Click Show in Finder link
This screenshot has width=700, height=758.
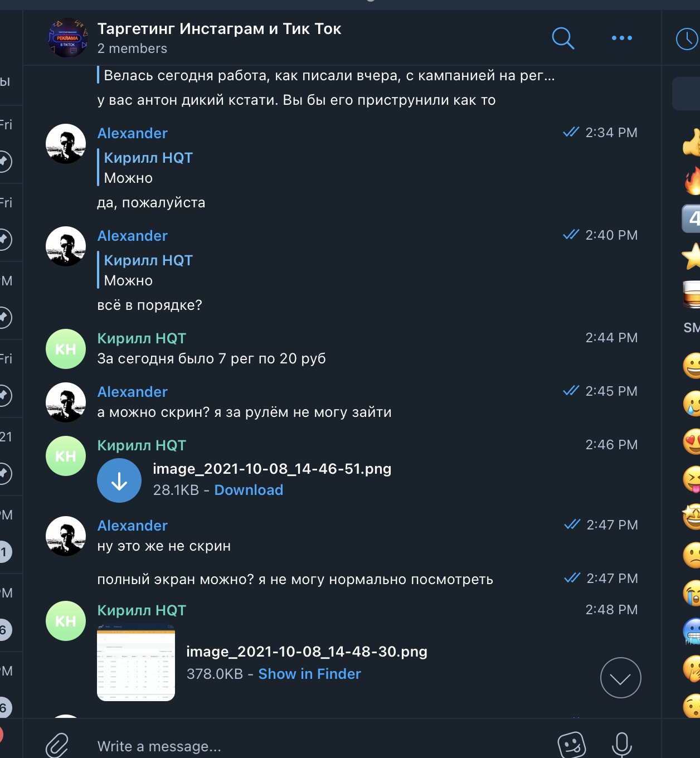309,674
